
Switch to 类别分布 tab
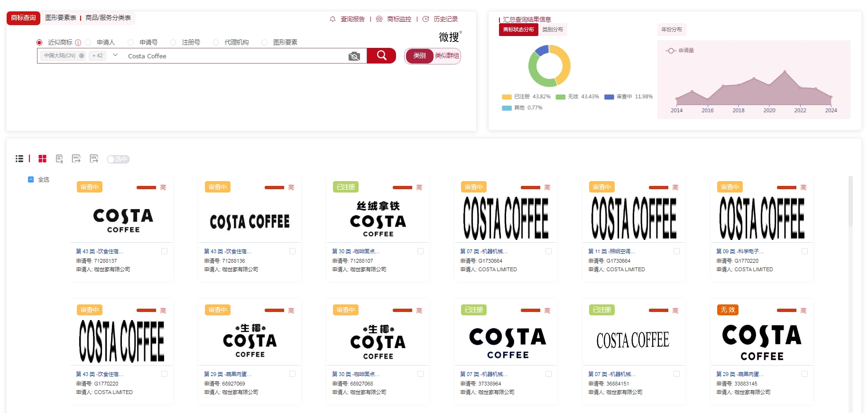(553, 29)
